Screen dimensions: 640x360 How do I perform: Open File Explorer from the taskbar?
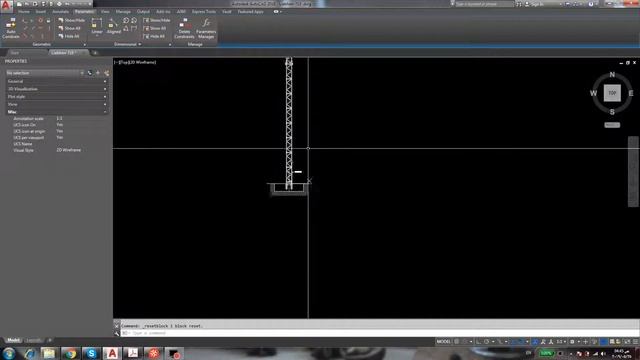[49, 353]
